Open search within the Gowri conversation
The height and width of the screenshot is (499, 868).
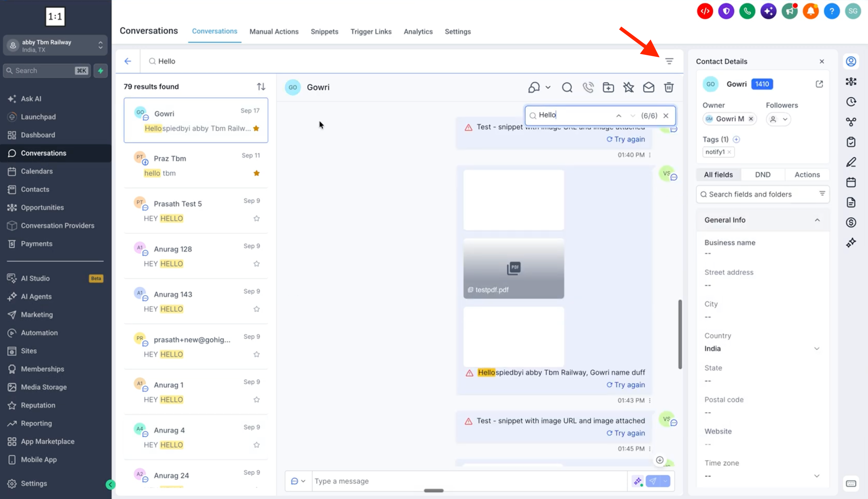[567, 87]
